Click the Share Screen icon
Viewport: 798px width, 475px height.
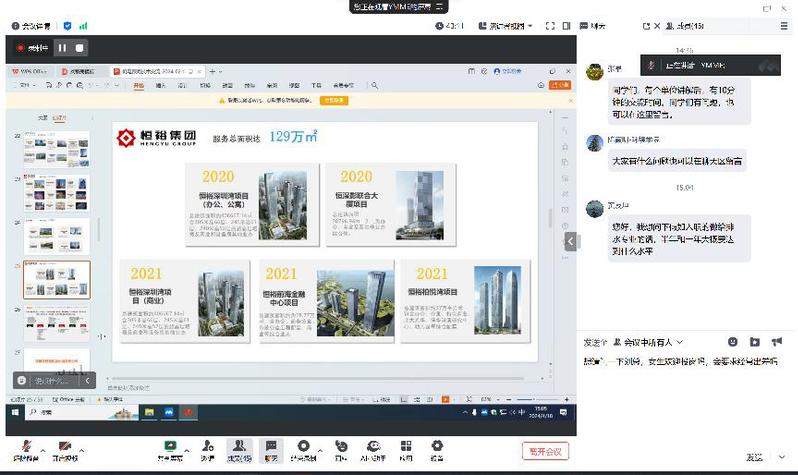[x=171, y=448]
